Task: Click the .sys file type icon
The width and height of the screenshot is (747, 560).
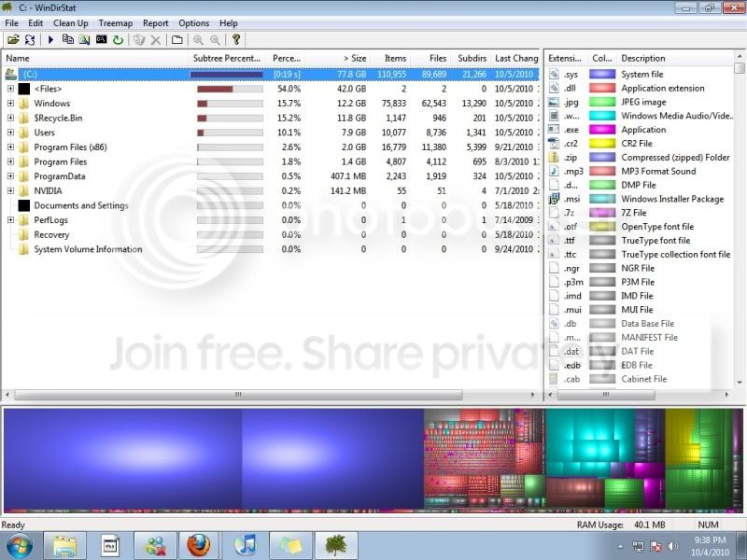Action: tap(554, 74)
